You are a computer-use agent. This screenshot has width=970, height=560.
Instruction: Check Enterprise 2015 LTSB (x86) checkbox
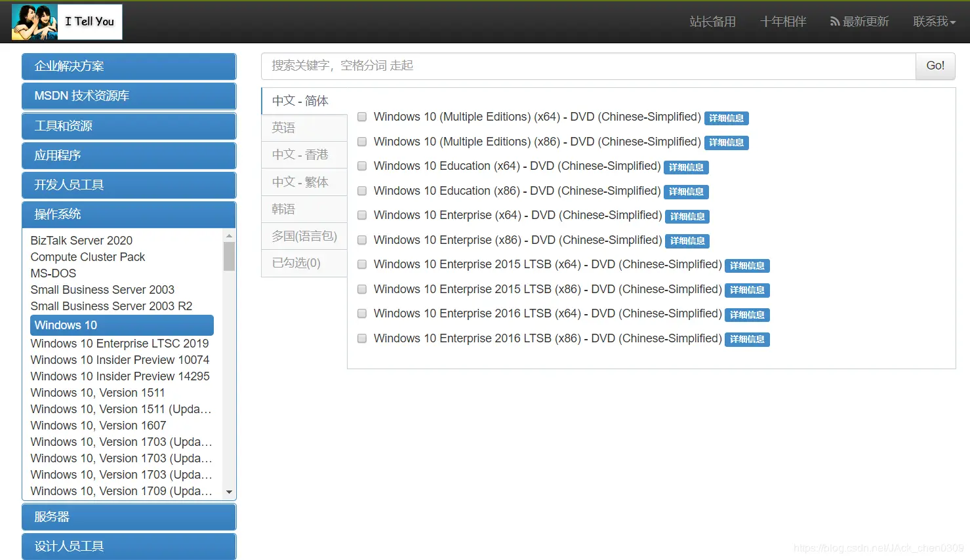click(x=362, y=289)
